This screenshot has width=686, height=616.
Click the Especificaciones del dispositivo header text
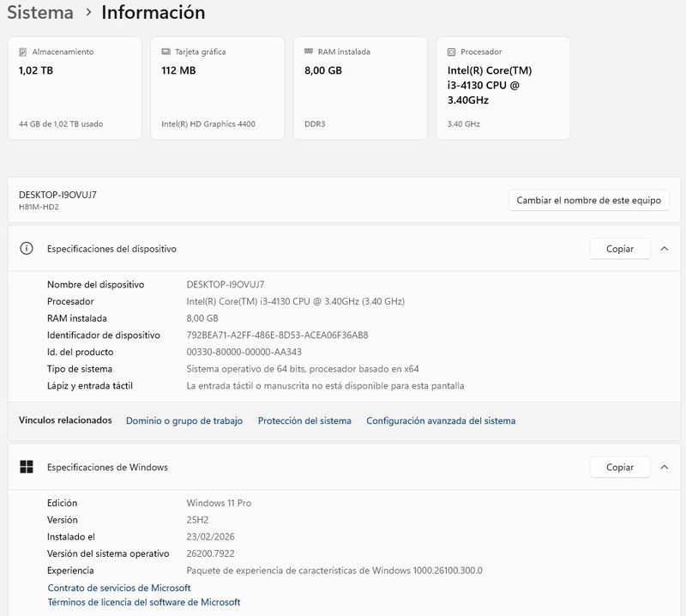111,249
